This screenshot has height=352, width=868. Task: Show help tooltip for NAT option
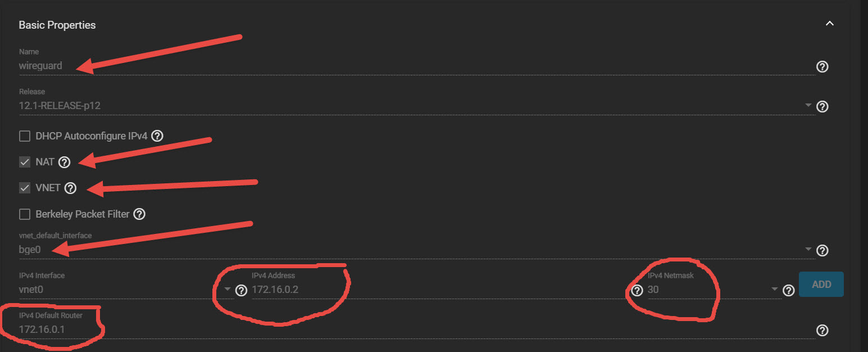point(64,162)
